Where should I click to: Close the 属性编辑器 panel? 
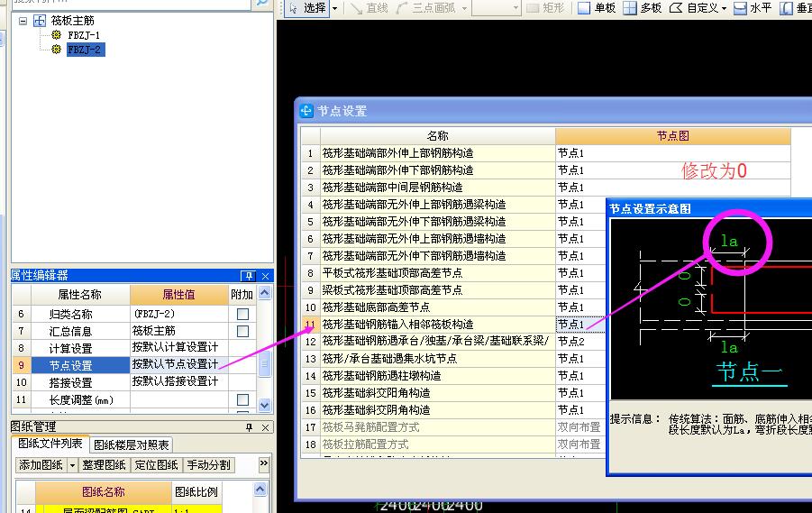[265, 276]
